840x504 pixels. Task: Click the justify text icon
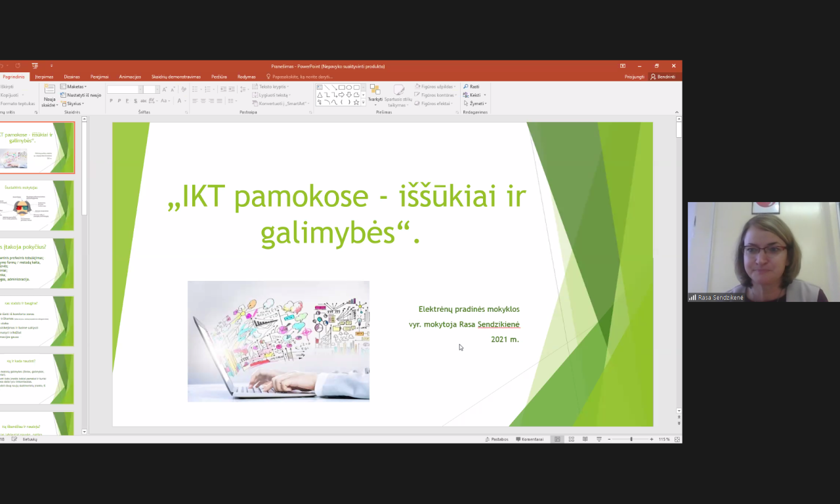pyautogui.click(x=219, y=101)
